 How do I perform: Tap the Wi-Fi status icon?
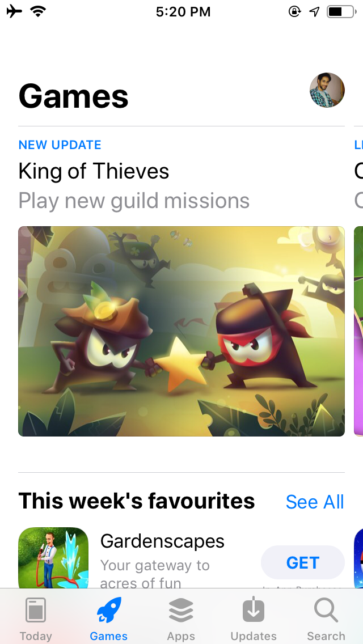(x=38, y=11)
